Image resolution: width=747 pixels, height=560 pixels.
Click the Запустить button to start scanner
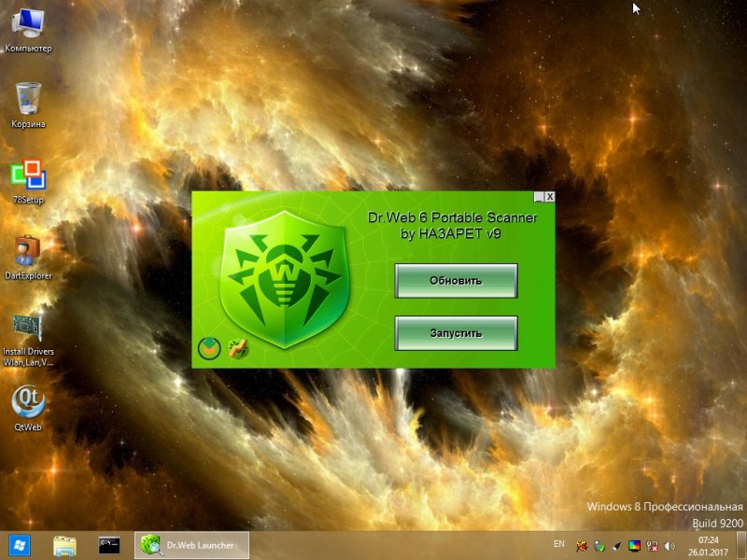pos(456,333)
